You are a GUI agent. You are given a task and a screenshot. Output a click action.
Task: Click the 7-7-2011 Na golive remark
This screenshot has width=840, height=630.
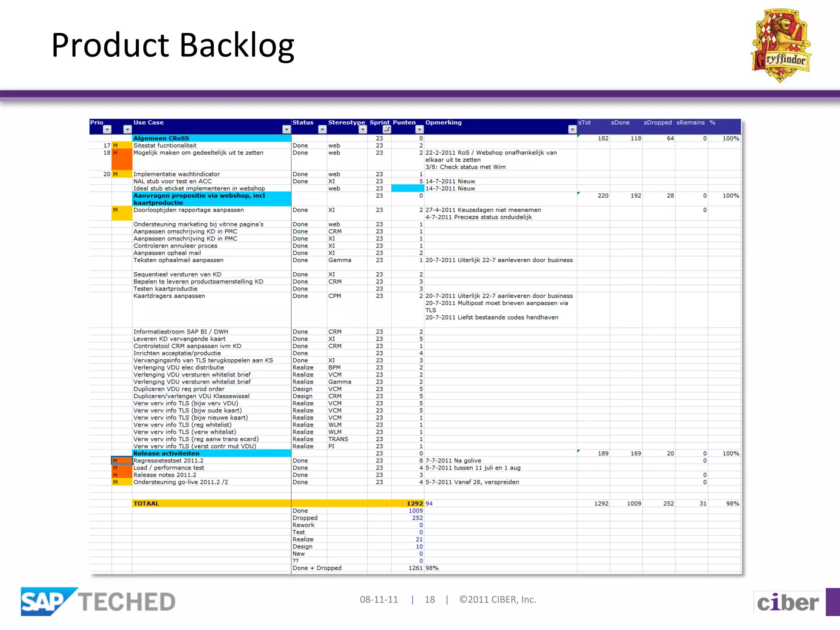pos(453,461)
